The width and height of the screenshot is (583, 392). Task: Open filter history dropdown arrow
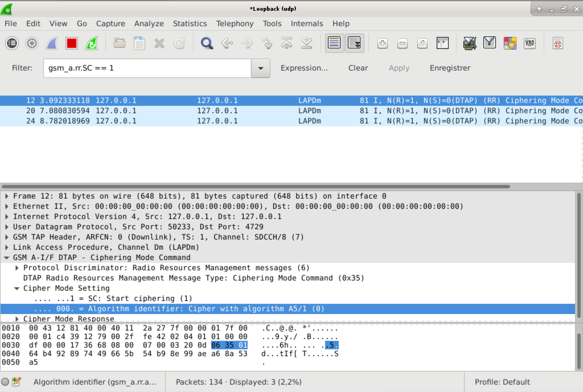260,68
